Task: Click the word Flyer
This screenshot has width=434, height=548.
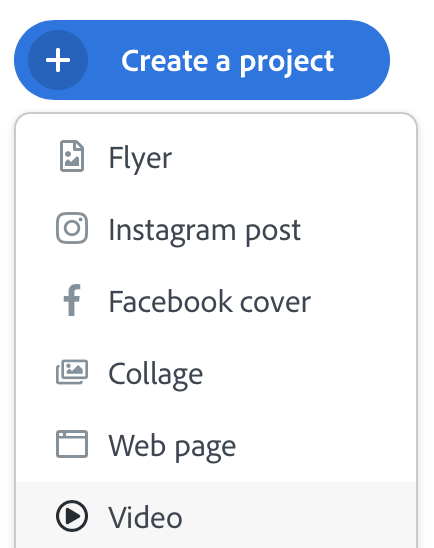Action: pos(140,159)
